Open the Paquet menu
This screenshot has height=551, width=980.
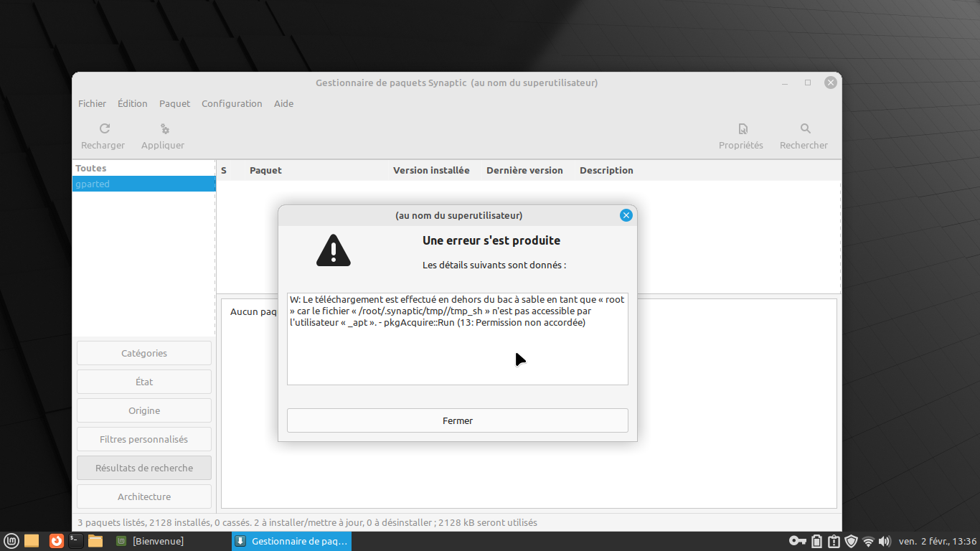[x=174, y=103]
